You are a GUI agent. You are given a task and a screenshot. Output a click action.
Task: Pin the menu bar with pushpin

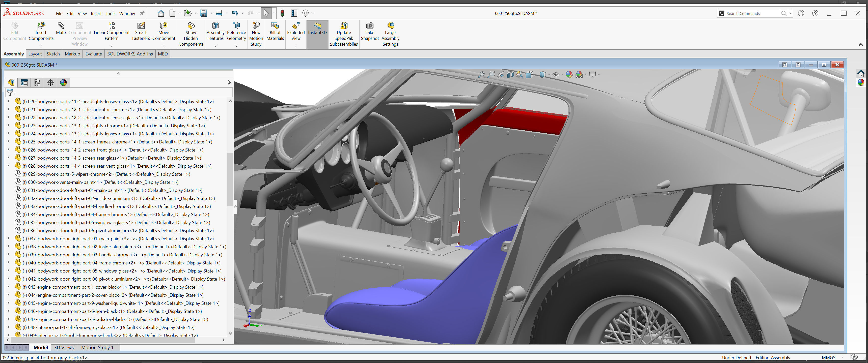pos(142,13)
